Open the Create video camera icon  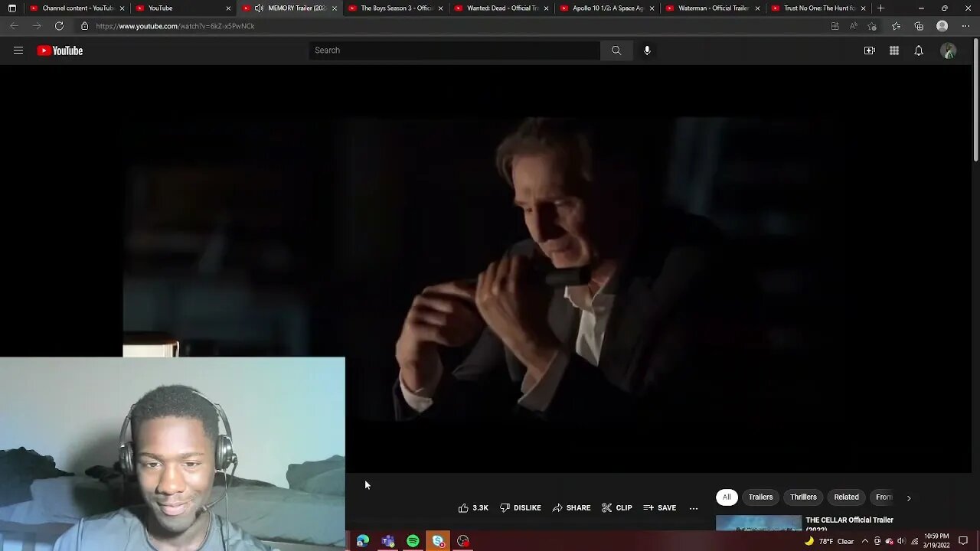point(870,51)
